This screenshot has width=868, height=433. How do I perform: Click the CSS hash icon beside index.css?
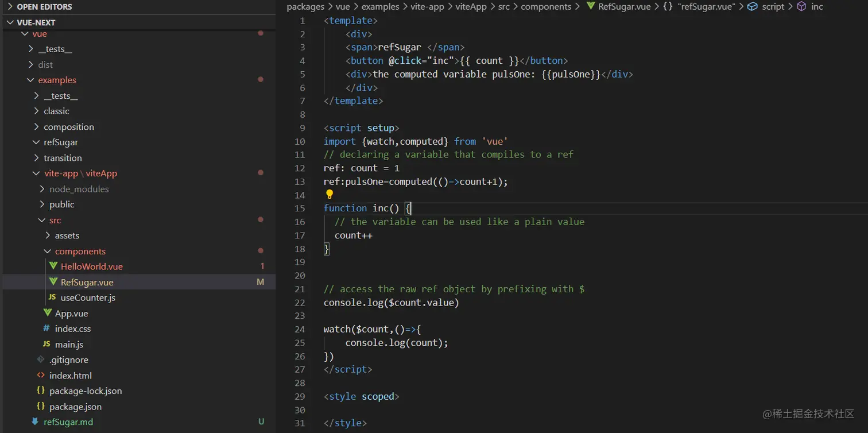pyautogui.click(x=46, y=328)
